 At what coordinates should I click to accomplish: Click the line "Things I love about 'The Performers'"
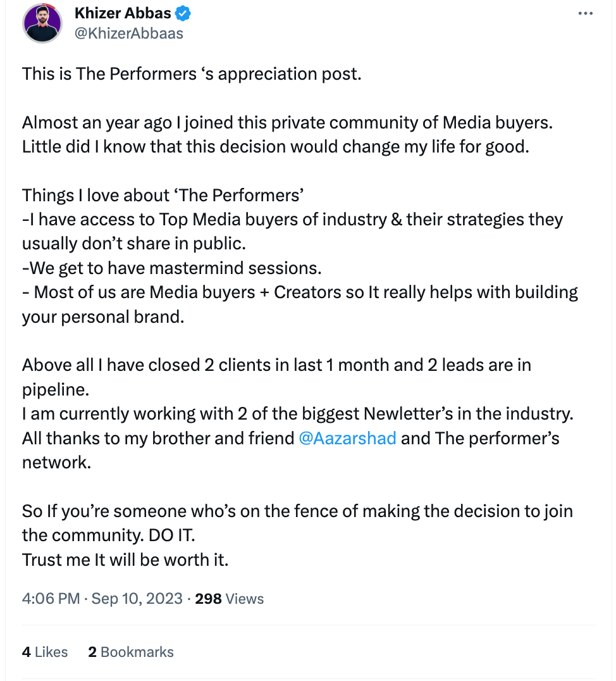tap(163, 195)
